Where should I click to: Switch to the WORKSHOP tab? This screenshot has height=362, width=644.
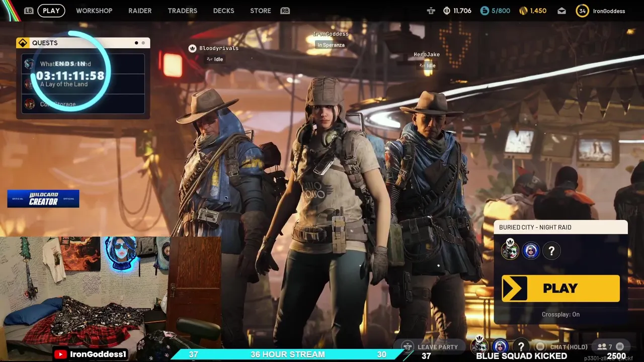(94, 11)
